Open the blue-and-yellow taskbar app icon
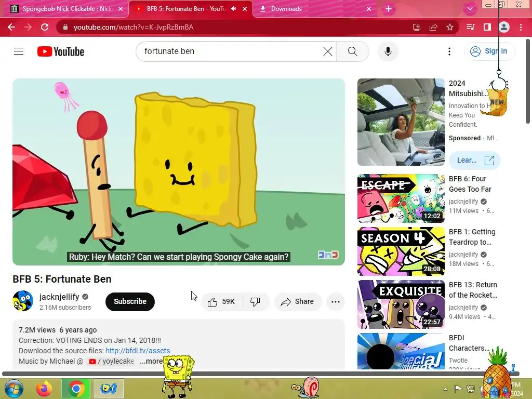Screen dimensions: 532x399 [108, 389]
